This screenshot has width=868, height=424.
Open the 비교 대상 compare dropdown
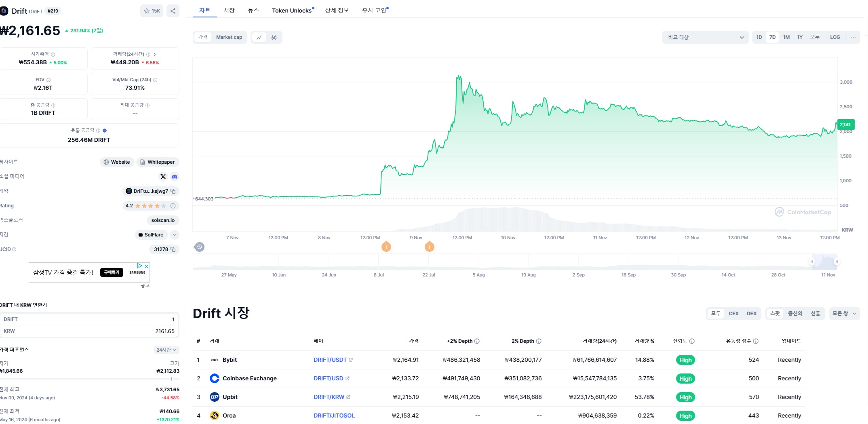[x=705, y=37]
